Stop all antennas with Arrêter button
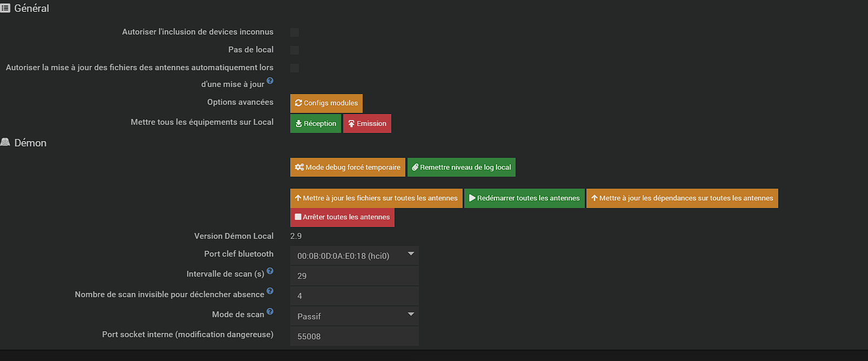Screen dimensions: 868x361 click(x=342, y=217)
